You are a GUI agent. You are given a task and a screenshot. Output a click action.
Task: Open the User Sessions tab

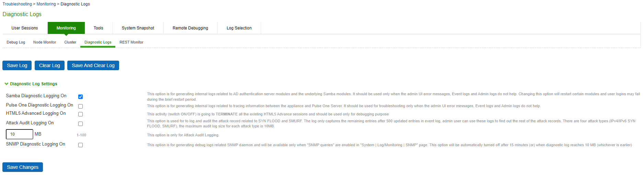25,28
